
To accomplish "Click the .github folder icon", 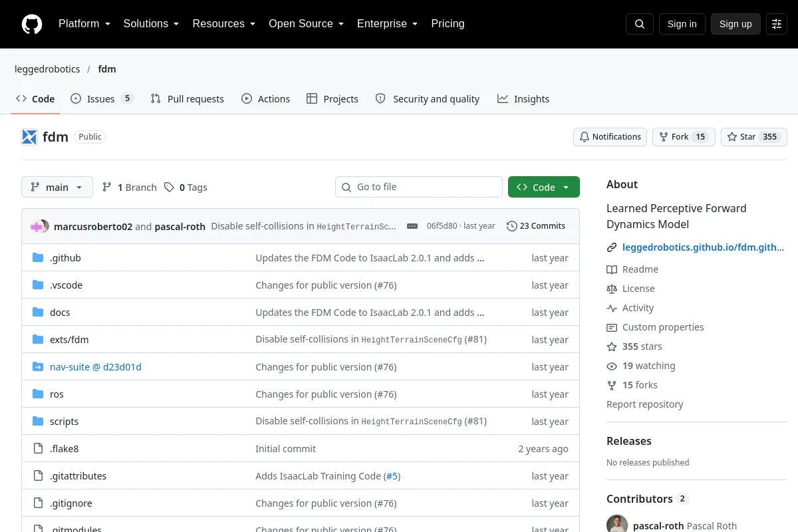I will [38, 258].
